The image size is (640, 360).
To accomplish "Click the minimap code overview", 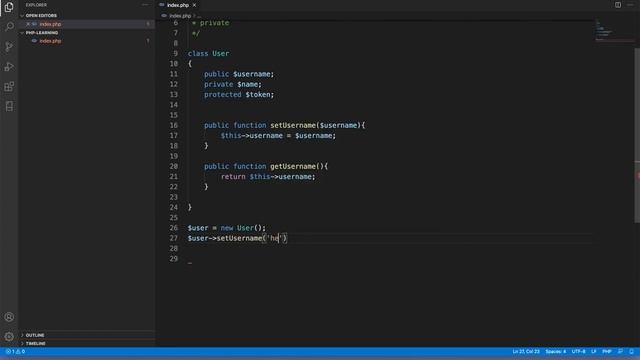I will [x=614, y=31].
